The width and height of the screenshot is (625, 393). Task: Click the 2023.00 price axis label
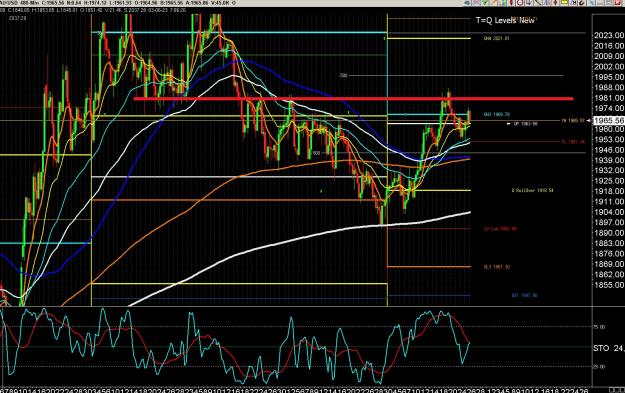tap(609, 35)
